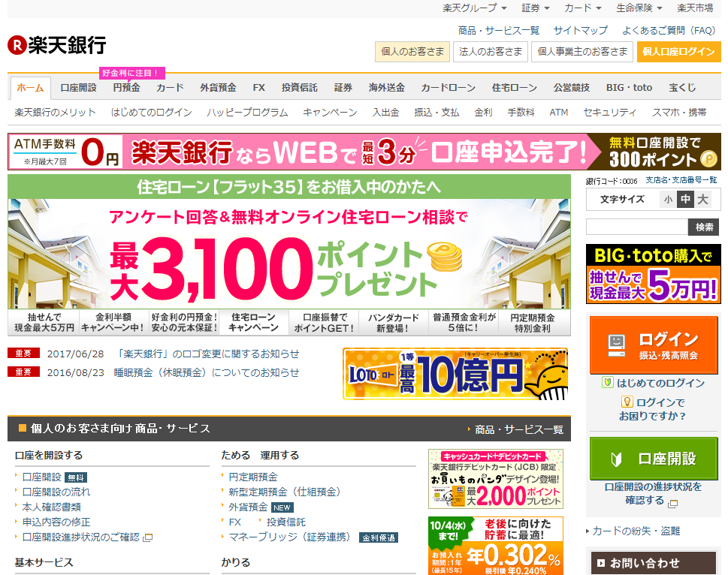Open 商品・サービス一覧 link in dark section header
Viewport: 728px width, 575px height.
(518, 429)
